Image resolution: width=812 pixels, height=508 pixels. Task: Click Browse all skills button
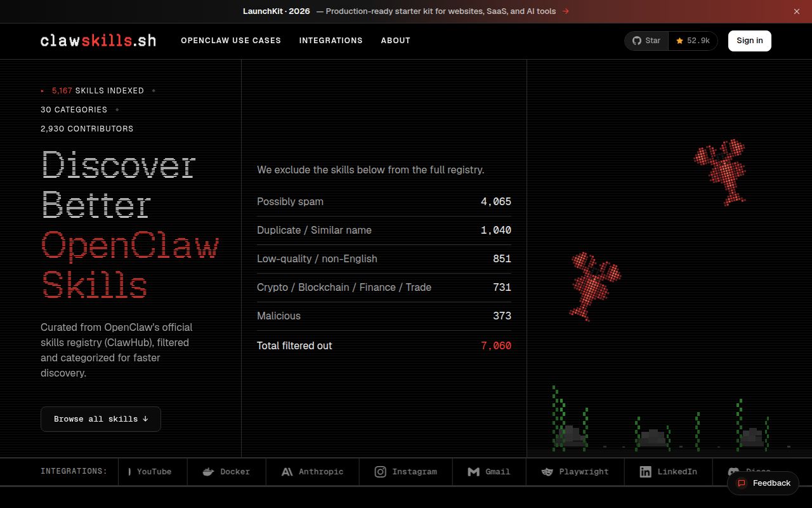[101, 419]
